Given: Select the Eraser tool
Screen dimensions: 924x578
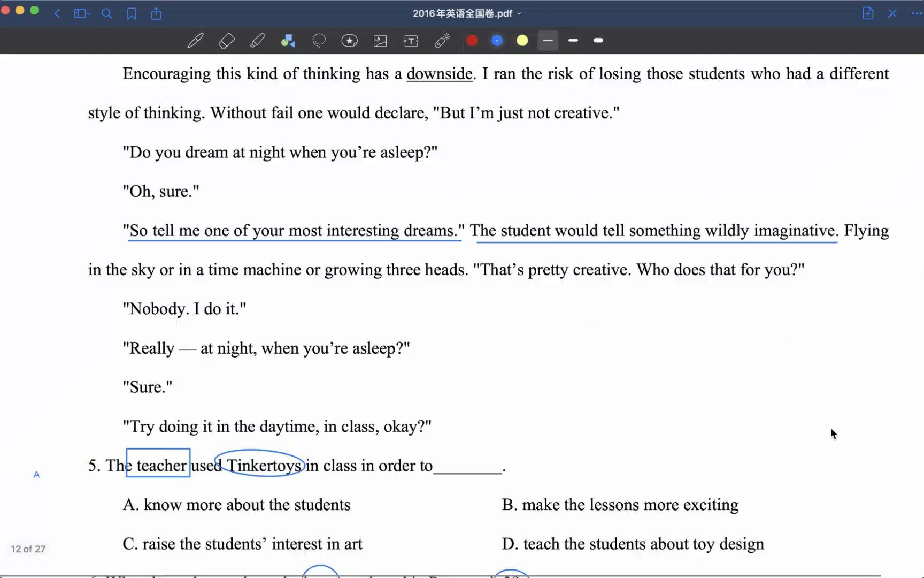Looking at the screenshot, I should 227,41.
